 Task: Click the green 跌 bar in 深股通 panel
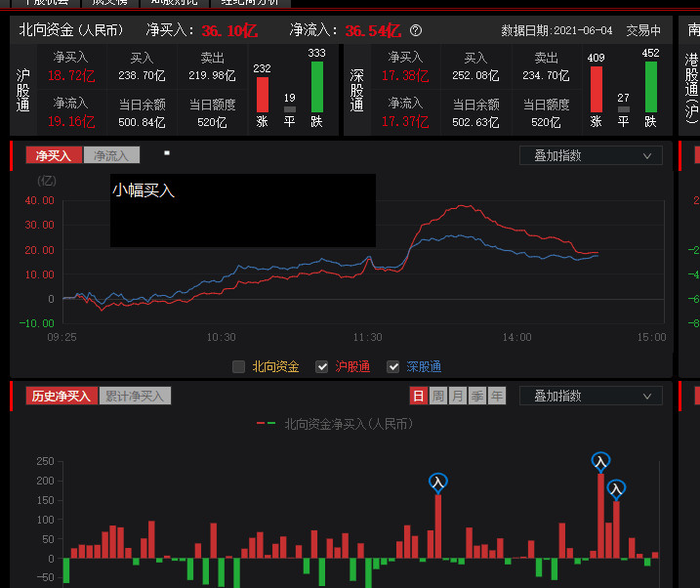coord(650,87)
